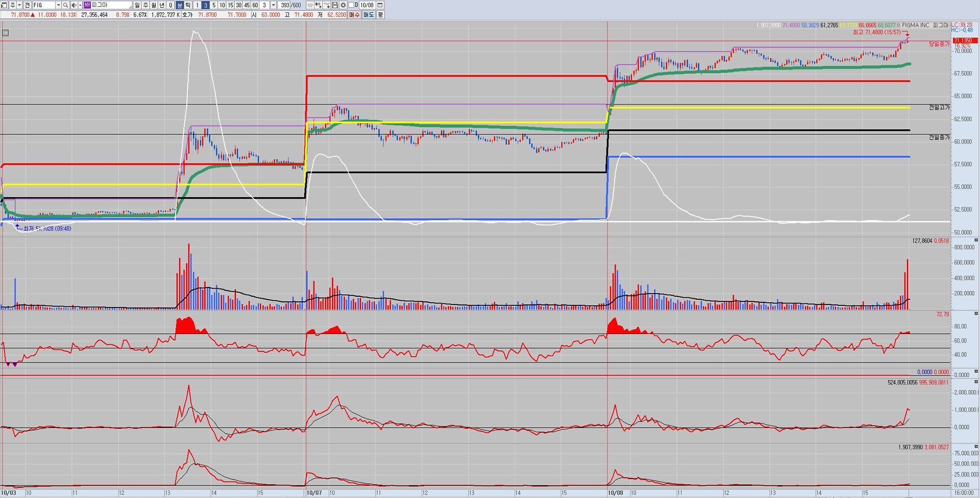Switch to 60-minute interval
This screenshot has width=980, height=498.
pos(255,5)
